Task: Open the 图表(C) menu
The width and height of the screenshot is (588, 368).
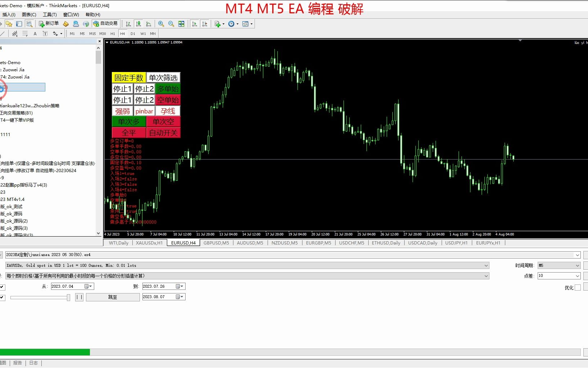Action: click(x=29, y=14)
